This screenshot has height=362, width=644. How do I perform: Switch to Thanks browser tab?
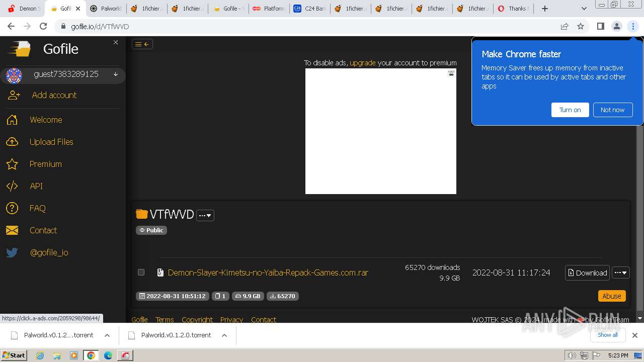pos(513,9)
